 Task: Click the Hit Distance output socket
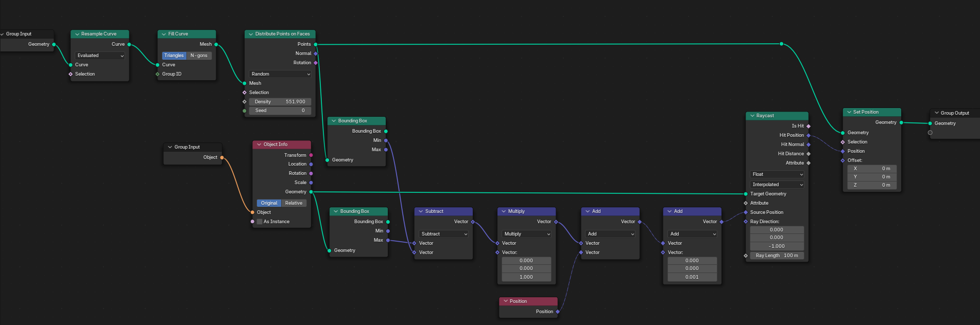pyautogui.click(x=809, y=154)
